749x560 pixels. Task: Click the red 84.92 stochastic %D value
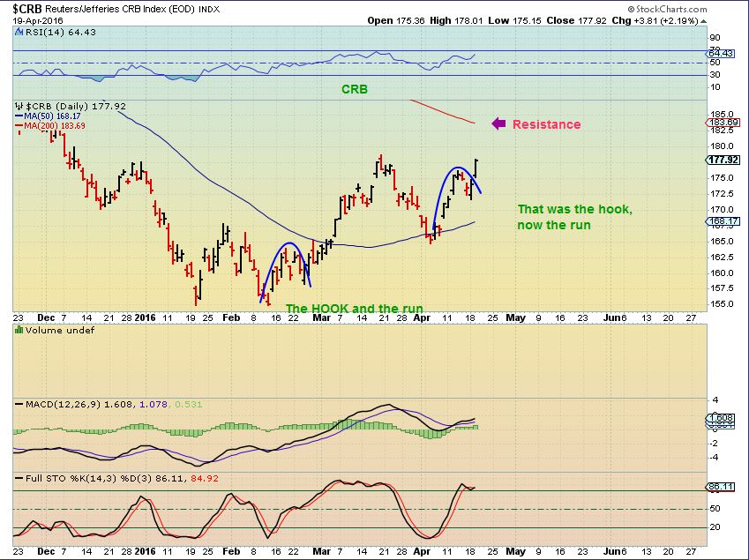pos(205,478)
